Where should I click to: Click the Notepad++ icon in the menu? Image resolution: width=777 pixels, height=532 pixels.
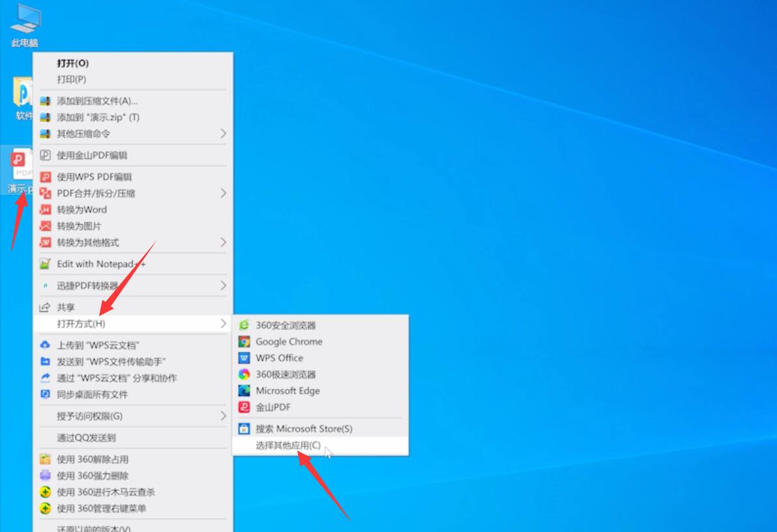pos(45,264)
